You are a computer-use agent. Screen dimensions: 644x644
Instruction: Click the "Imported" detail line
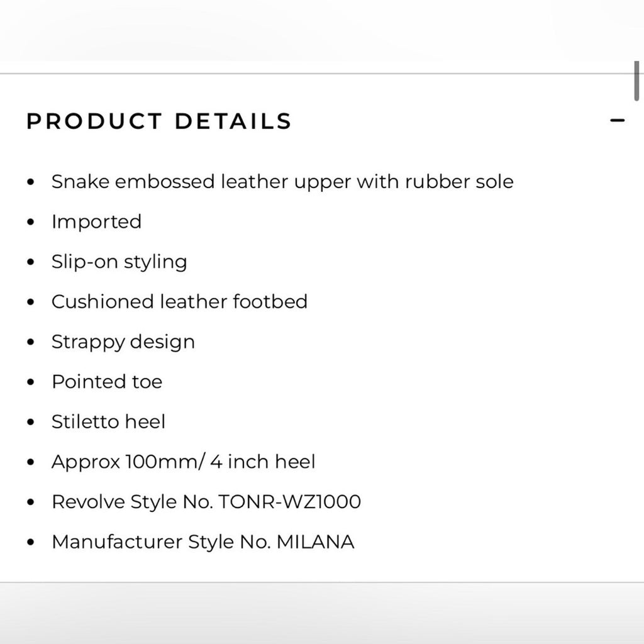pos(96,222)
